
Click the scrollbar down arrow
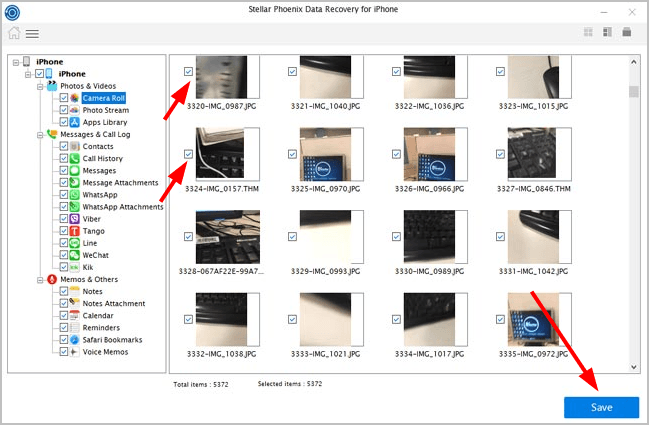pos(634,366)
